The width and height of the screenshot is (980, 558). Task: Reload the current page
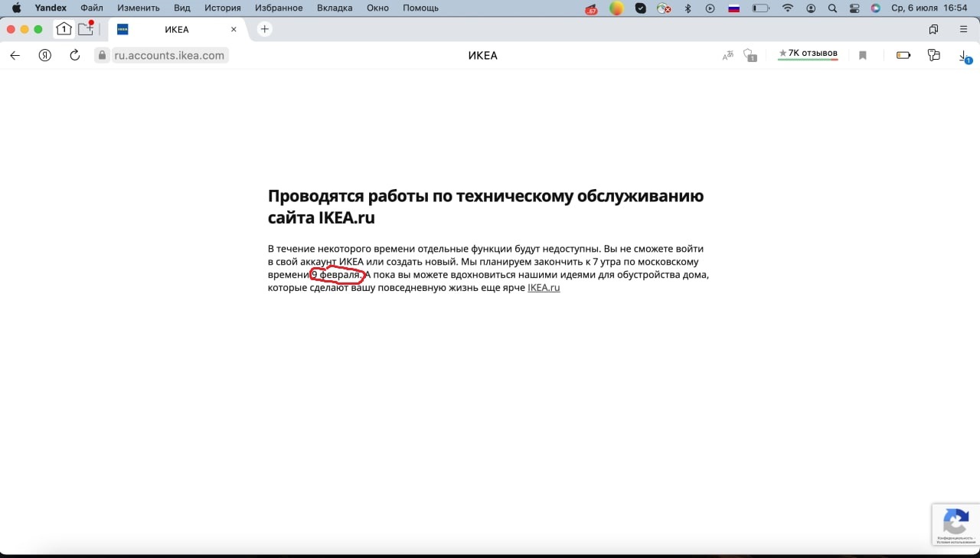[75, 55]
